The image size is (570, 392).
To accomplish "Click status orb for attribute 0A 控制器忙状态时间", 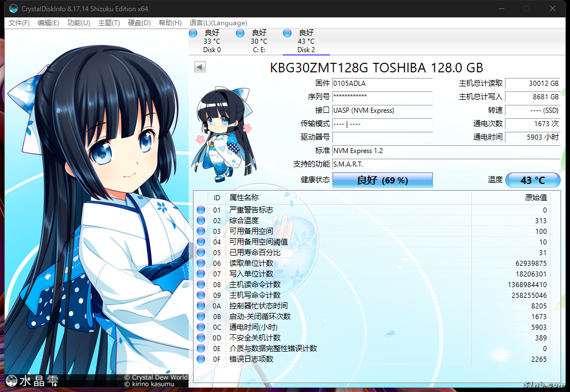I will click(201, 306).
